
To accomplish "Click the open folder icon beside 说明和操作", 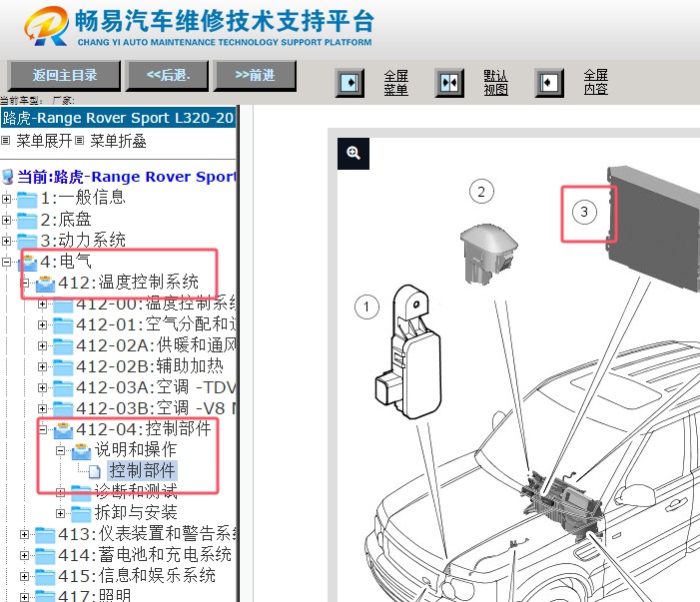I will [x=81, y=451].
